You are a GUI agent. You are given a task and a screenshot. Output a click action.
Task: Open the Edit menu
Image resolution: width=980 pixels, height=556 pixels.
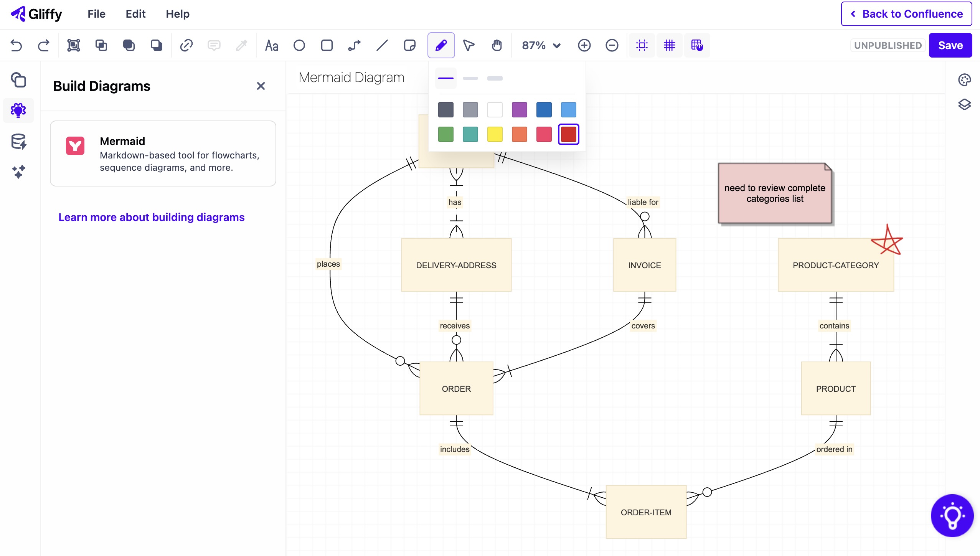pyautogui.click(x=135, y=14)
